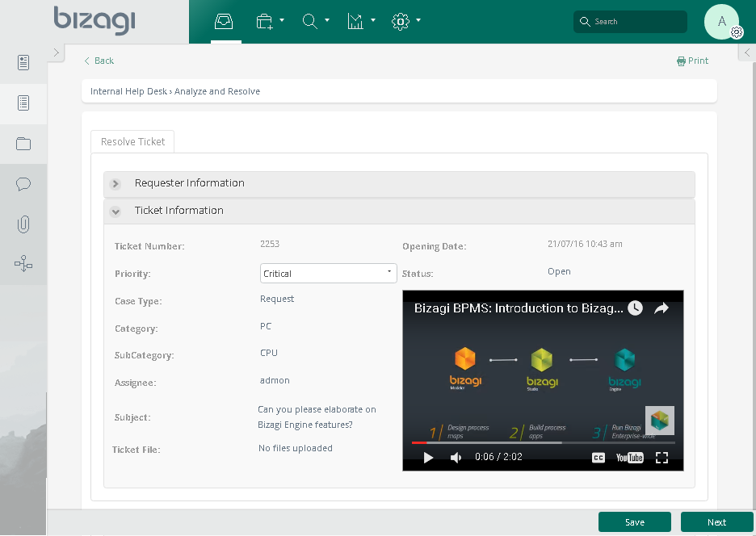This screenshot has height=536, width=756.
Task: Open the Reports chart menu
Action: pyautogui.click(x=355, y=21)
